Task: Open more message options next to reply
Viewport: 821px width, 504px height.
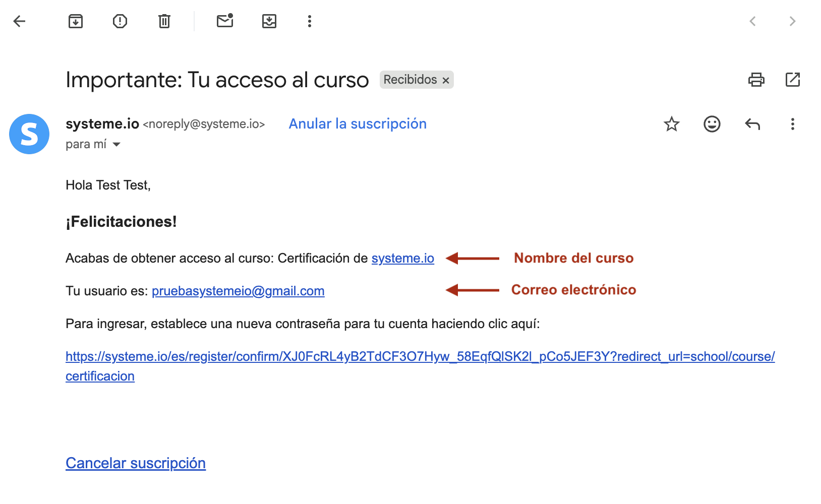Action: [x=793, y=124]
